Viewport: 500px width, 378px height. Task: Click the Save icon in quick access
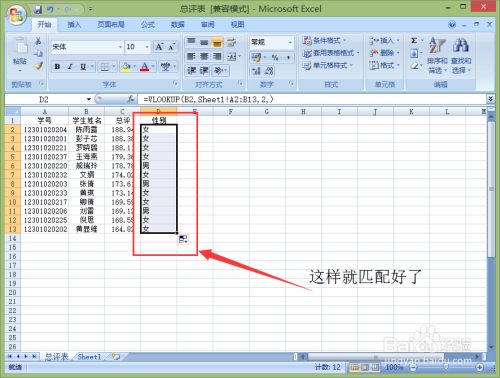38,9
